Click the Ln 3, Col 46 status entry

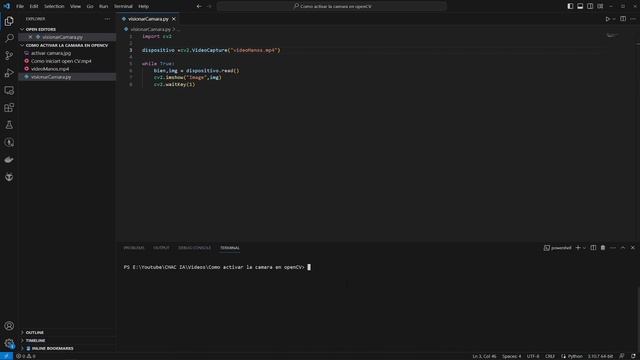484,356
